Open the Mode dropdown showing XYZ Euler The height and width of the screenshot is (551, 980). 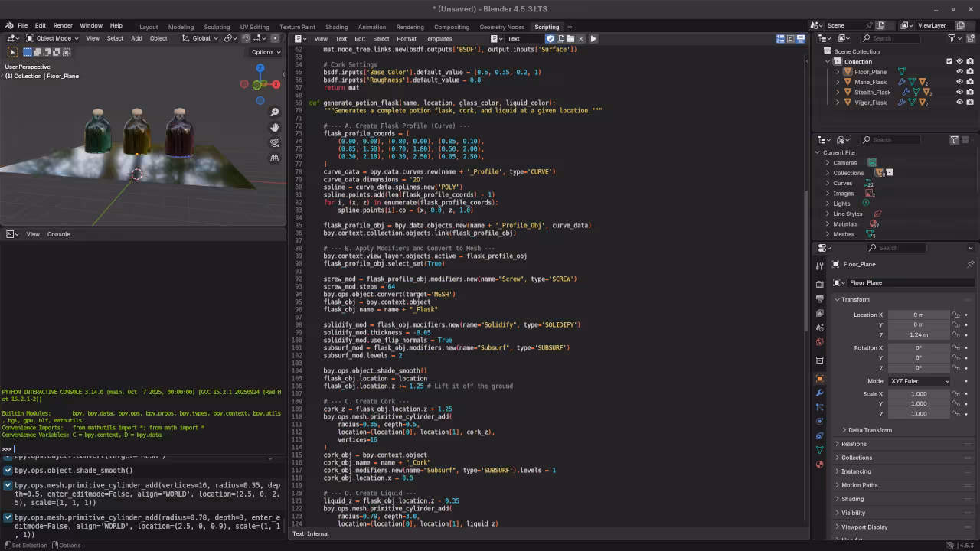click(x=919, y=381)
